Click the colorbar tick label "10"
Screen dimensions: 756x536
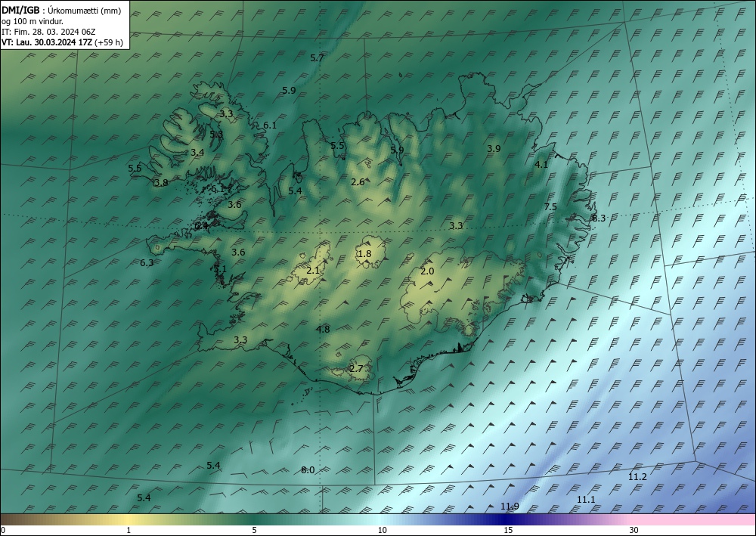coord(382,530)
